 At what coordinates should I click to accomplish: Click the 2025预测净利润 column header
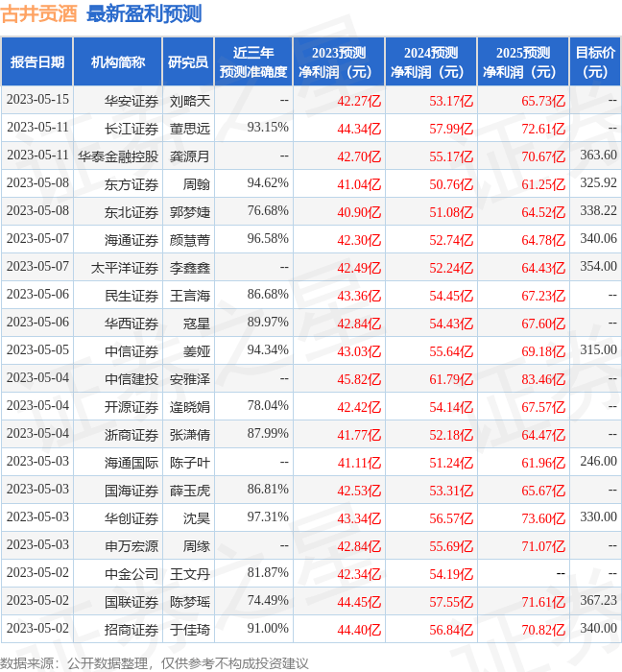coord(523,61)
